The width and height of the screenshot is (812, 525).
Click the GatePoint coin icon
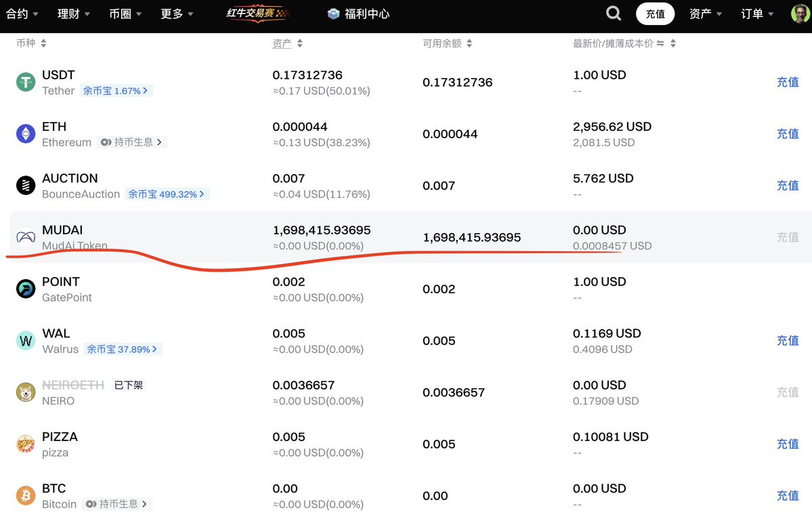tap(26, 289)
